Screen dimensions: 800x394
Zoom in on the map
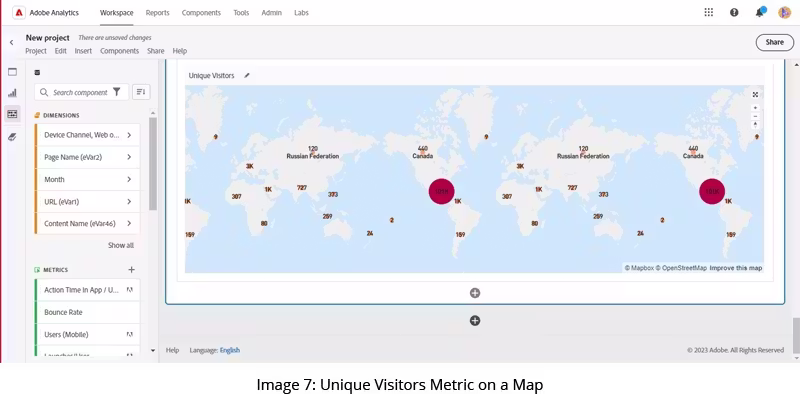(755, 108)
